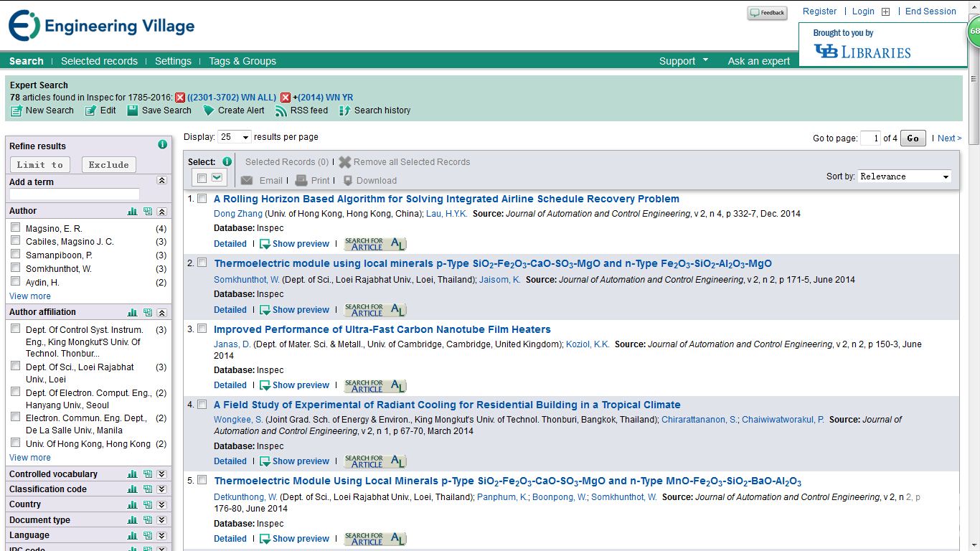Export the Author affiliation facet data

[x=147, y=313]
